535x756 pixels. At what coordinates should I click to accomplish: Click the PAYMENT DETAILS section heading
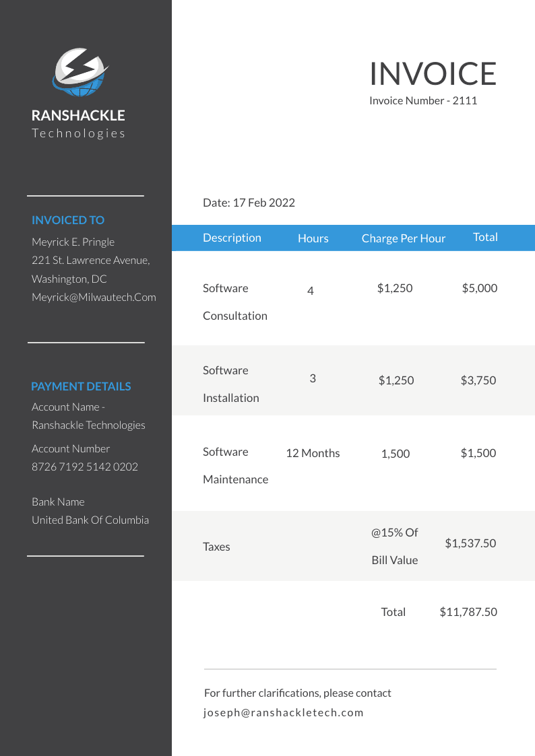point(81,386)
